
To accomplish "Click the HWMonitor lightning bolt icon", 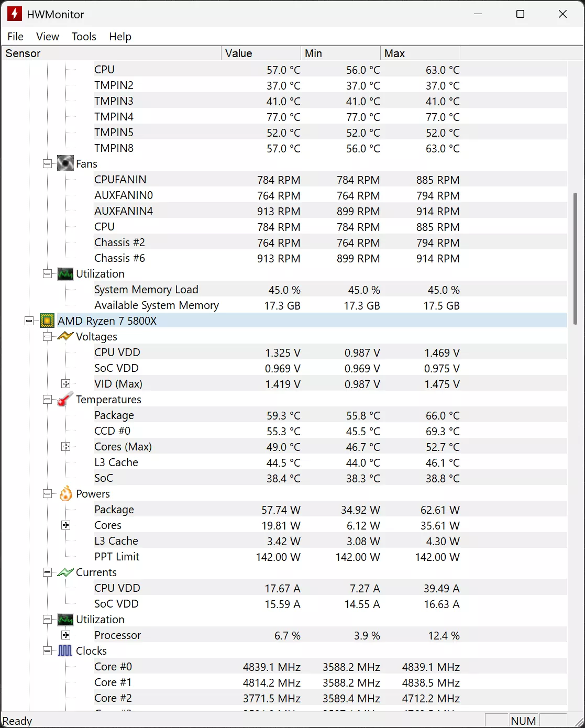I will click(x=14, y=14).
